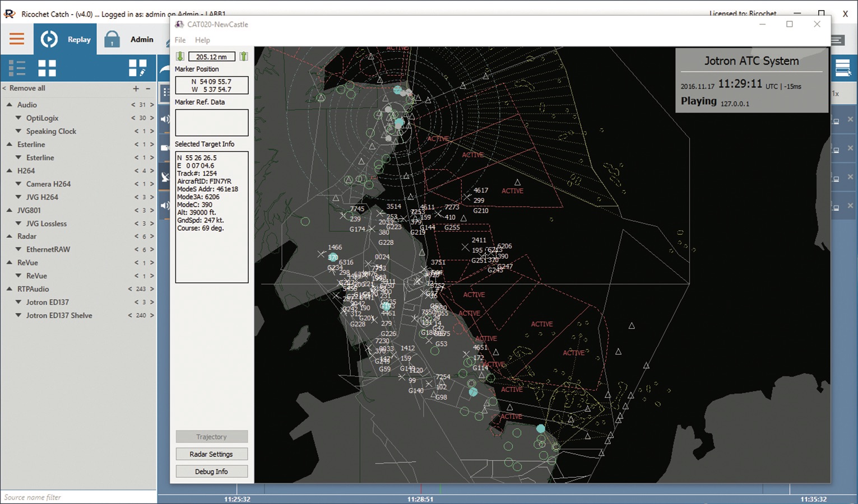Decrease radar range with green down arrow
Image resolution: width=858 pixels, height=504 pixels.
180,57
